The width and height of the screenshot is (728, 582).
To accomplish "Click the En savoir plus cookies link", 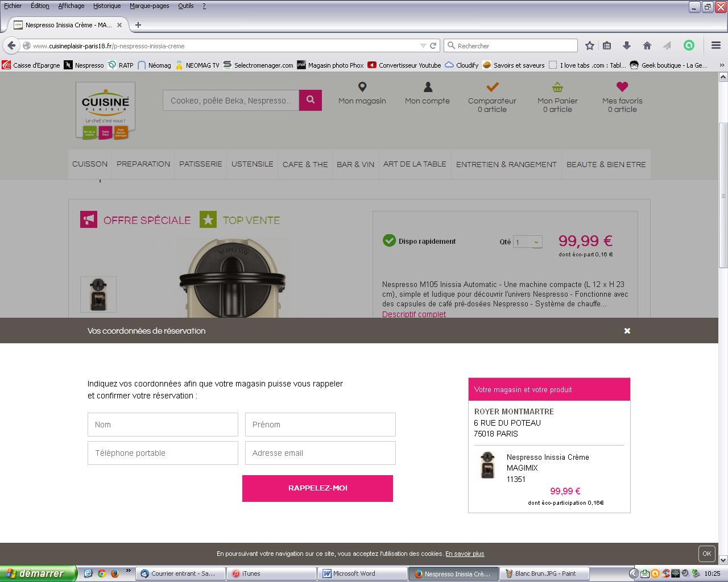I will coord(465,554).
